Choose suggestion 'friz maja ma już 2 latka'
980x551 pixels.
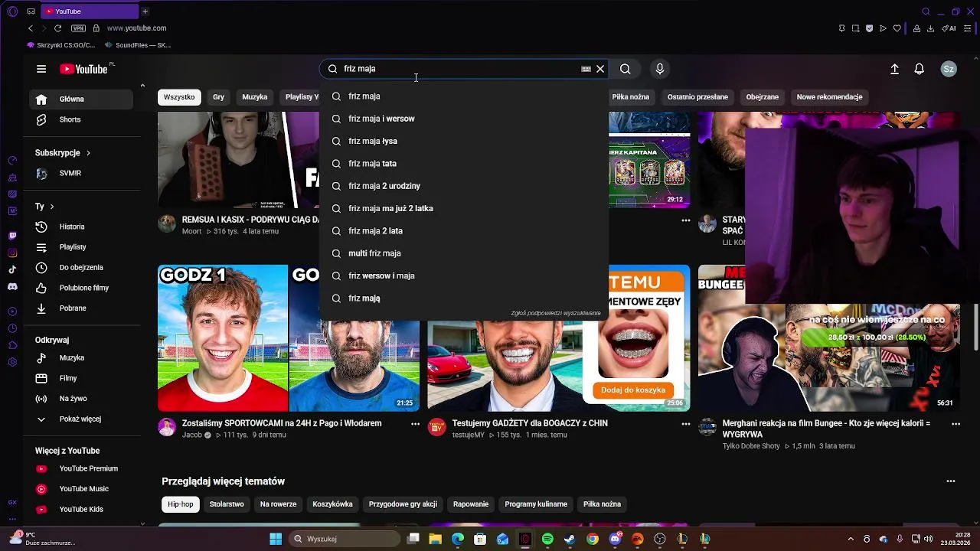[x=465, y=208]
